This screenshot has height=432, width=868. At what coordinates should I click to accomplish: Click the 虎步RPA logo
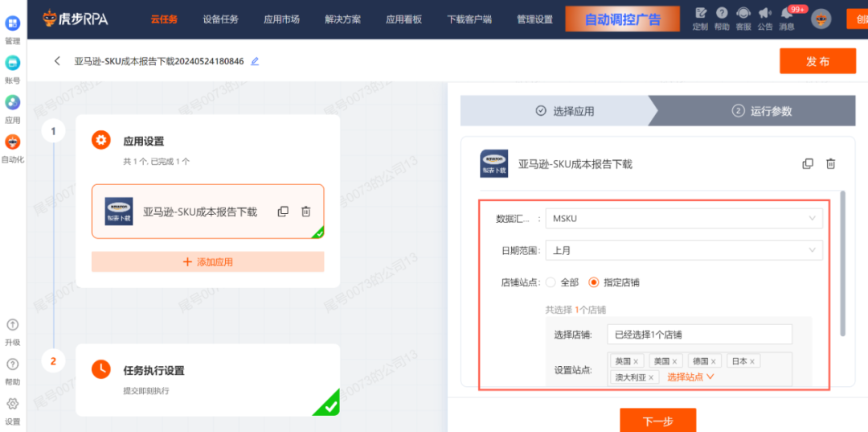coord(76,19)
